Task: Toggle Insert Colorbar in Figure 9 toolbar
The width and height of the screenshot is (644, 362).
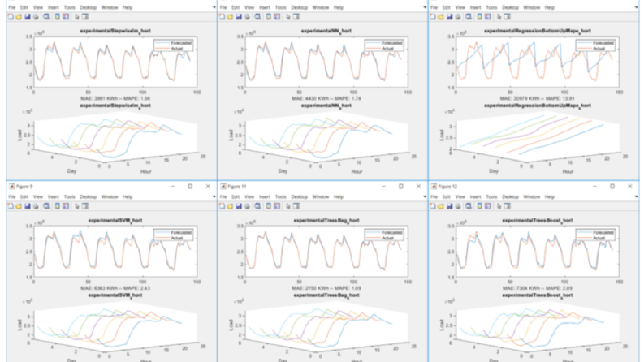Action: point(58,206)
